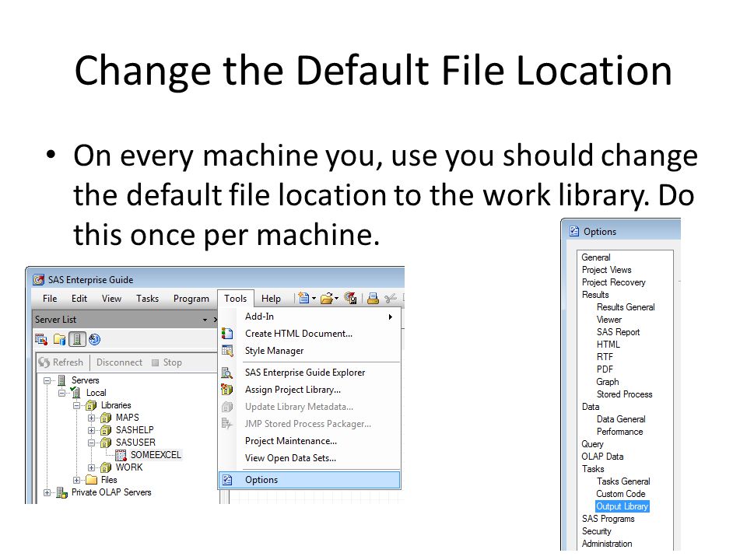This screenshot has height=560, width=747.
Task: Open the View menu
Action: [x=111, y=299]
